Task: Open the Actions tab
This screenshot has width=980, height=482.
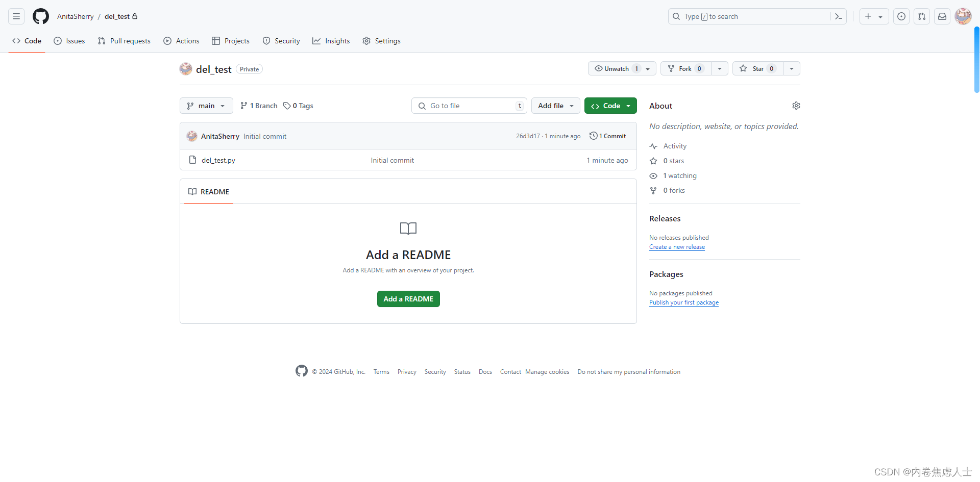Action: point(181,41)
